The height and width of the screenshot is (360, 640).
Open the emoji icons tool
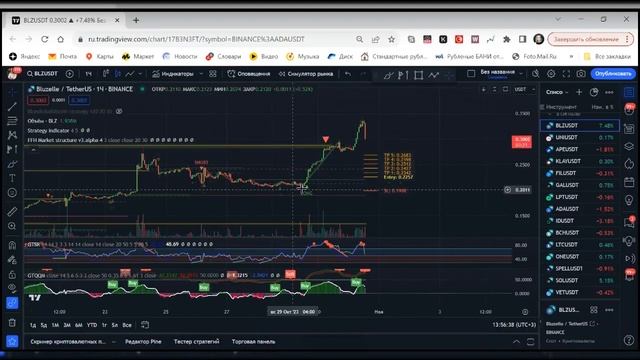pyautogui.click(x=12, y=193)
